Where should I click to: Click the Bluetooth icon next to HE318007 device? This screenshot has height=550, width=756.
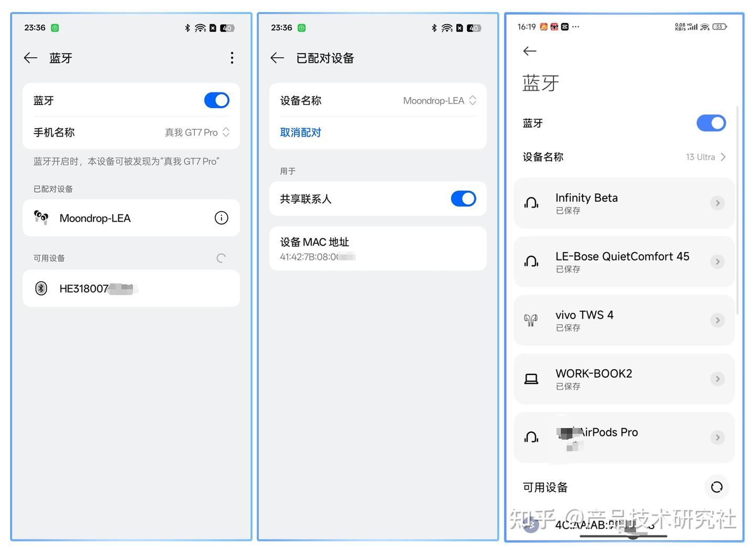click(x=41, y=288)
